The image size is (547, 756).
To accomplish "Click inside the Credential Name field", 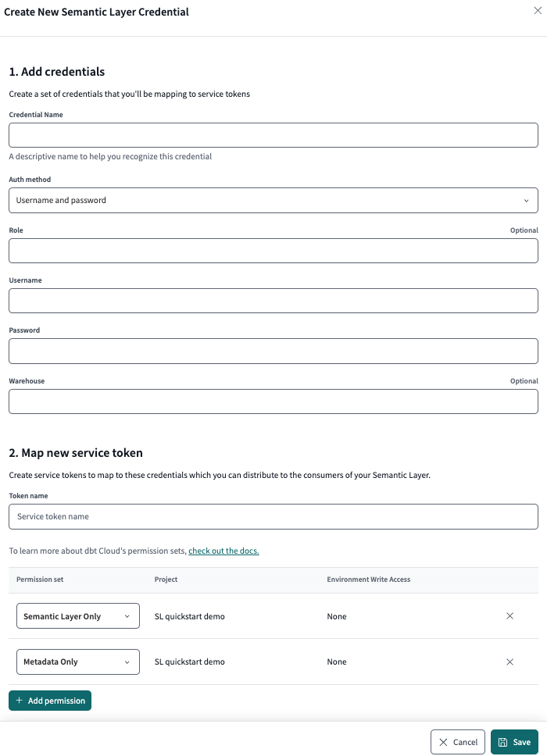I will (x=273, y=134).
